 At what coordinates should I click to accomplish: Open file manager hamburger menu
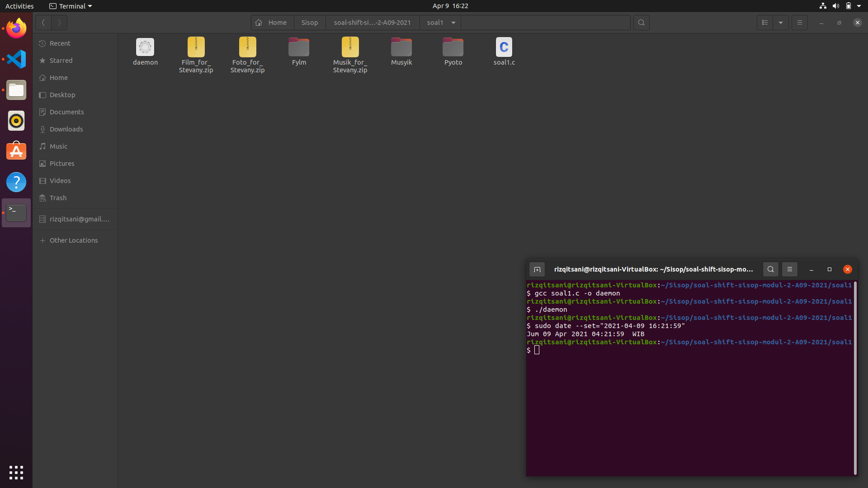pos(799,23)
